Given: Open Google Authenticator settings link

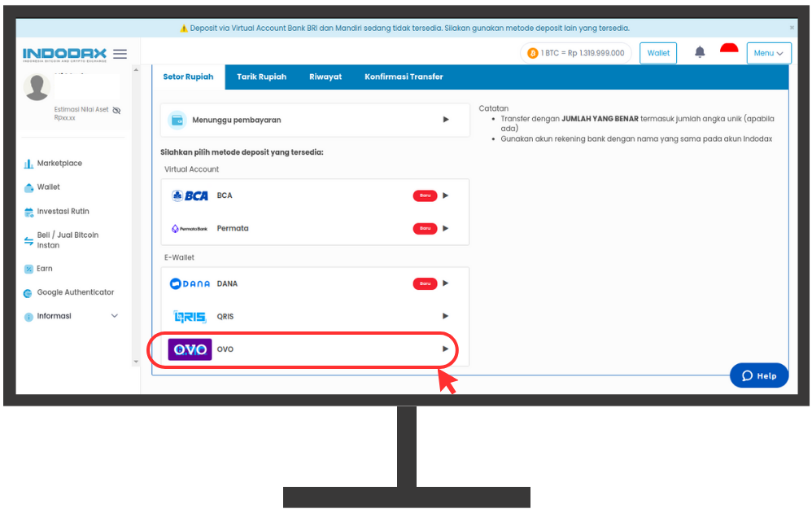Looking at the screenshot, I should pos(76,292).
